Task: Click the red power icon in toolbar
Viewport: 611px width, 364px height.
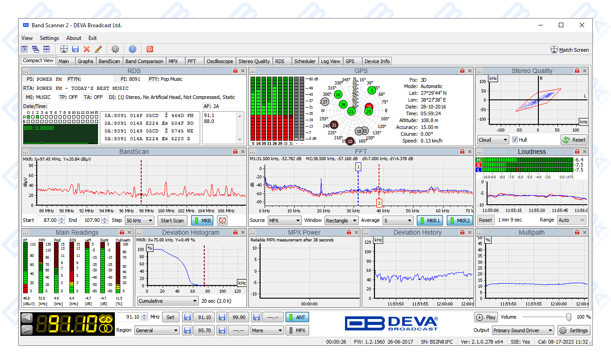Action: pyautogui.click(x=150, y=49)
